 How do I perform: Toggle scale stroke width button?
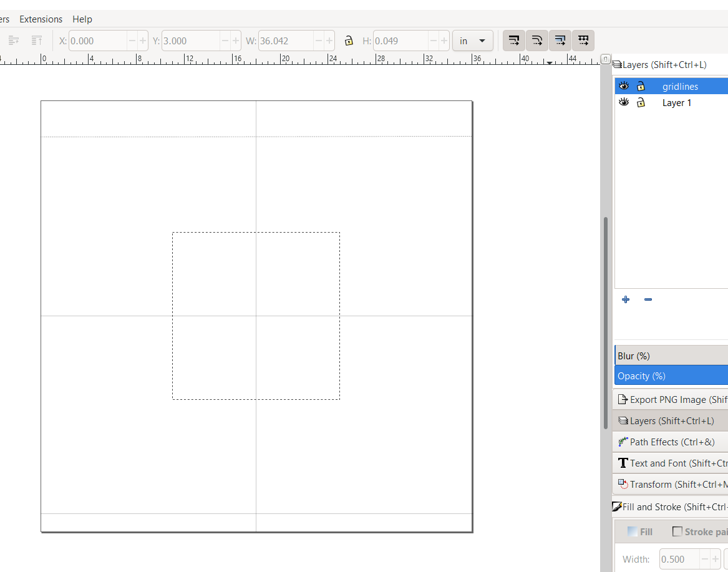pos(514,41)
